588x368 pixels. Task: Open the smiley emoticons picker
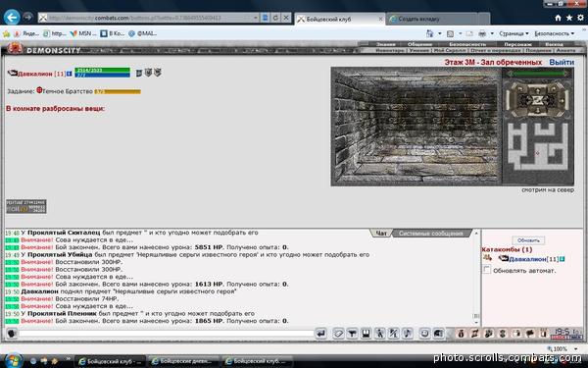tap(424, 333)
